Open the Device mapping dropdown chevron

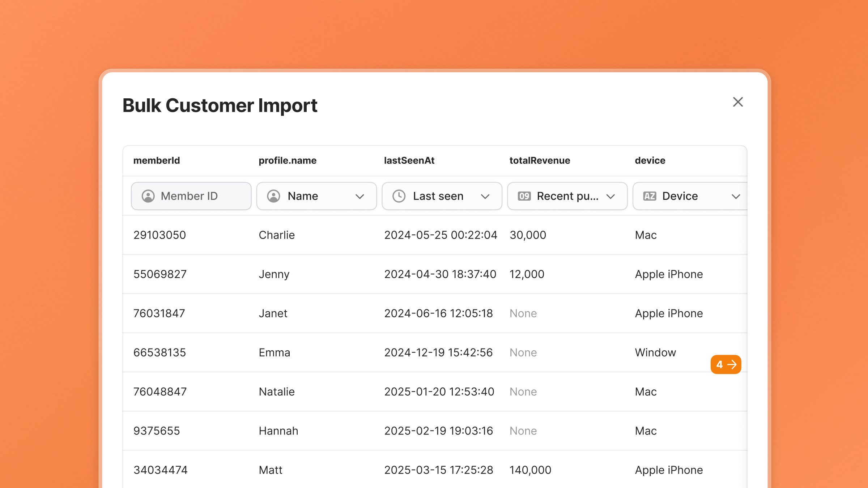736,196
